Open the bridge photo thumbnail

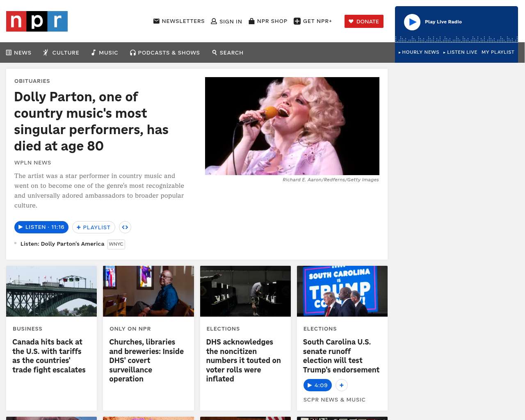tap(51, 291)
